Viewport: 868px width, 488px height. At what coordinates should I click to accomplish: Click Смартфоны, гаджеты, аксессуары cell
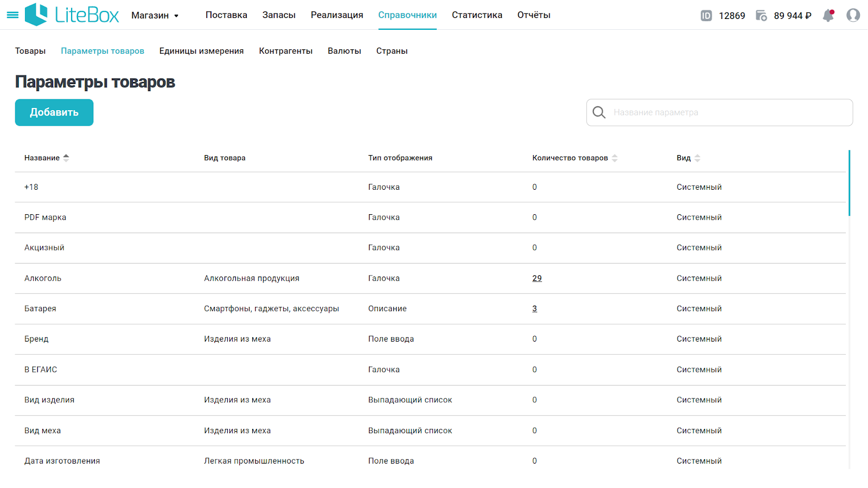(271, 309)
